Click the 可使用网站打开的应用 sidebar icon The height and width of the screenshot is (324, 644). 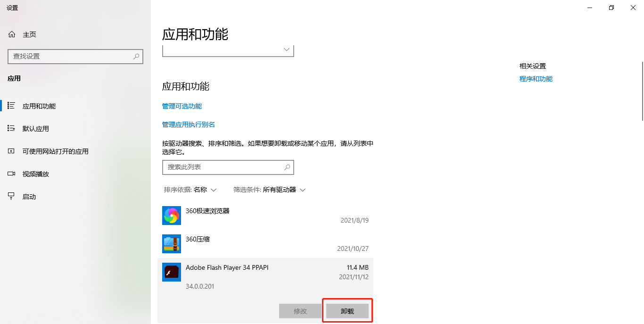tap(11, 151)
